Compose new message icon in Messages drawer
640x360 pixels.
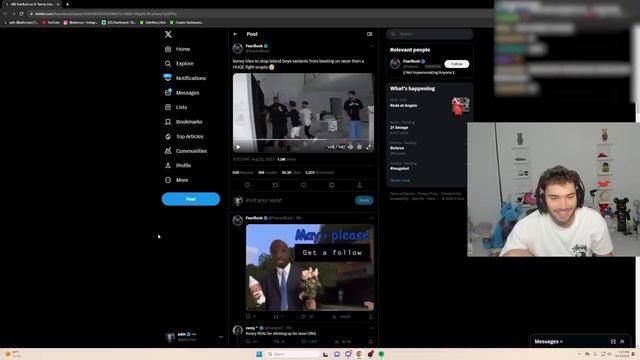click(x=613, y=342)
